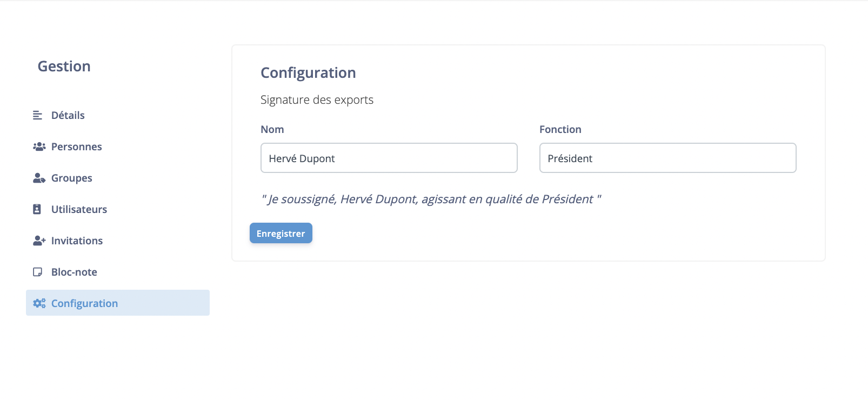Go to the Groupes section
Screen dimensions: 868x400
click(71, 177)
